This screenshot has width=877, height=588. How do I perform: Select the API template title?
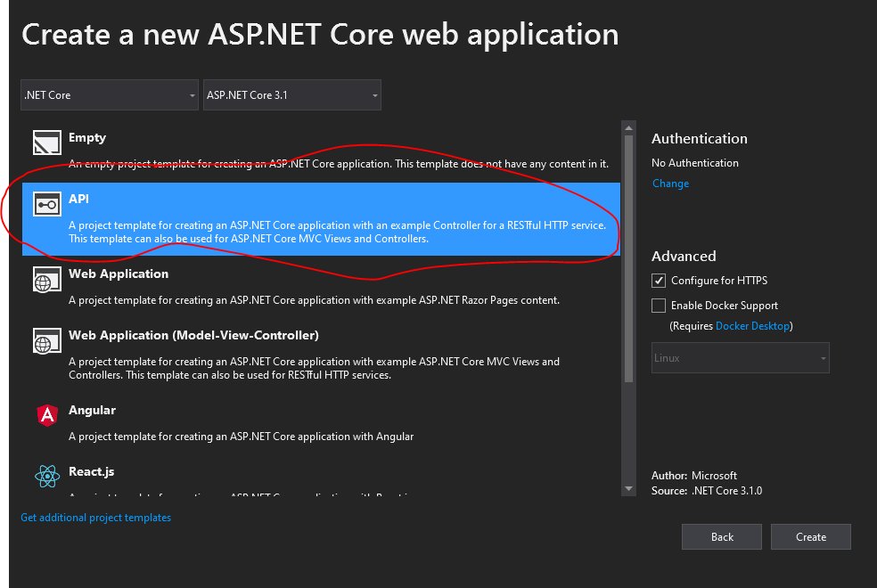[x=78, y=199]
